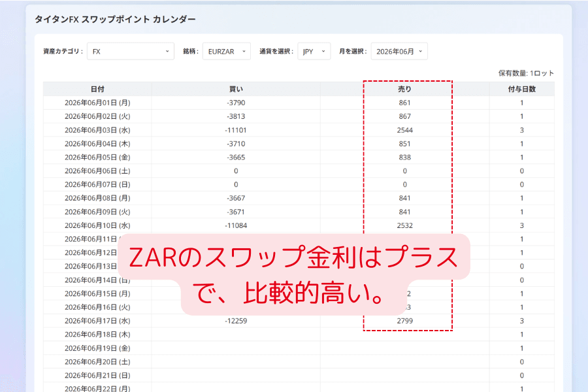The height and width of the screenshot is (392, 588).
Task: Select the row date 2026年06月09日 (火)
Action: [97, 212]
